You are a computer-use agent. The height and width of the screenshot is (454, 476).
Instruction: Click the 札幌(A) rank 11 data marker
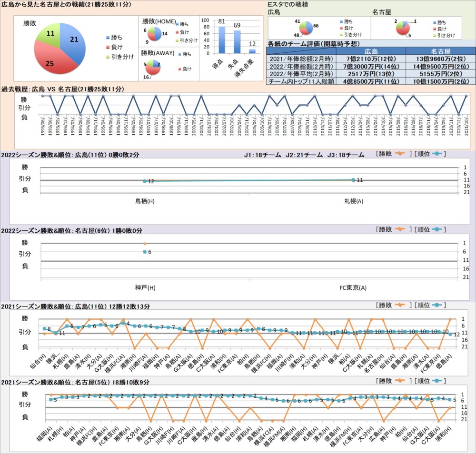tap(353, 180)
